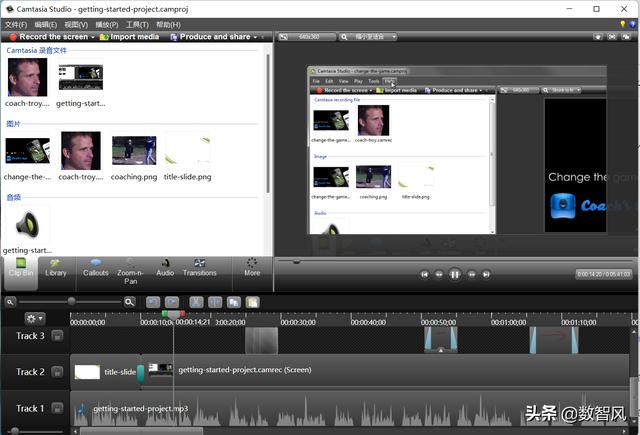Toggle the lock on Track 2
The height and width of the screenshot is (435, 640).
[58, 372]
